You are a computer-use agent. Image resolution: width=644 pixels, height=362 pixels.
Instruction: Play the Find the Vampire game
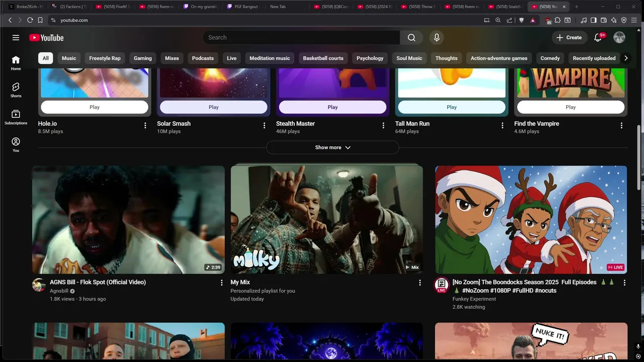pyautogui.click(x=571, y=107)
